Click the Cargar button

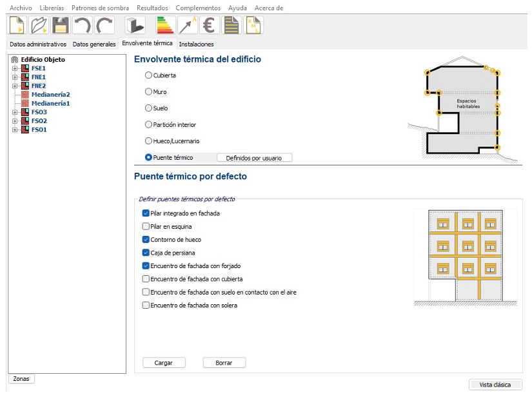coord(163,363)
